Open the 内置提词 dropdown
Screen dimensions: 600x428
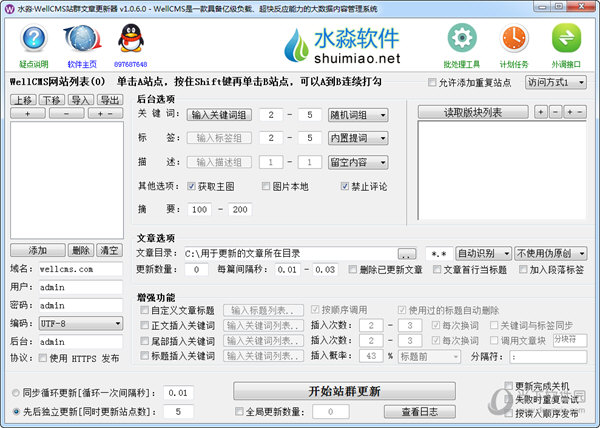358,138
